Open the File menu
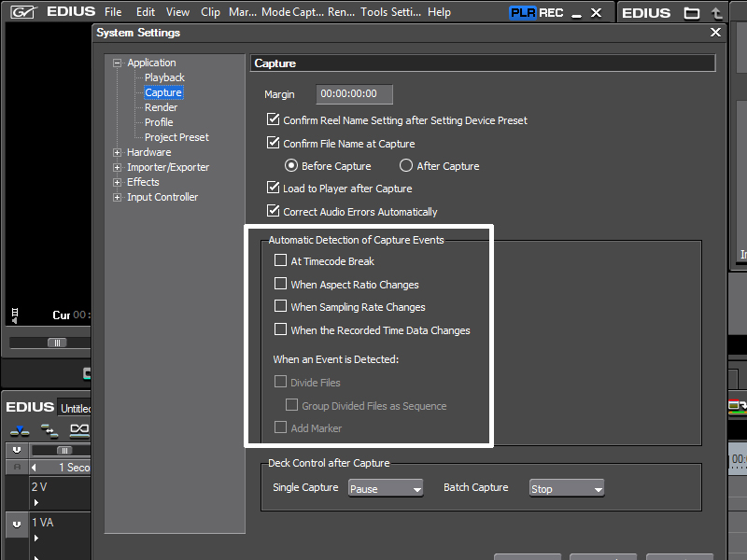 click(113, 12)
